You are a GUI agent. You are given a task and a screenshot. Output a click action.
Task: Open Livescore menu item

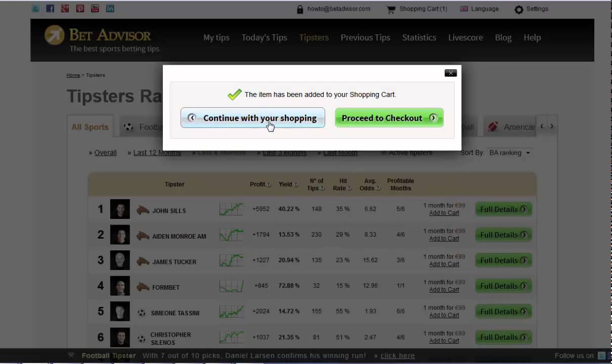click(x=465, y=37)
